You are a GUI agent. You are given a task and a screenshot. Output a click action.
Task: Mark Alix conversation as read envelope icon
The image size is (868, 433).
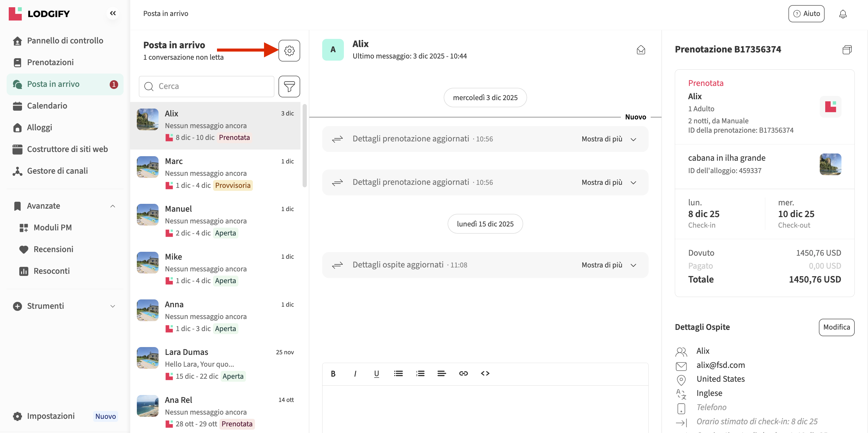tap(640, 50)
